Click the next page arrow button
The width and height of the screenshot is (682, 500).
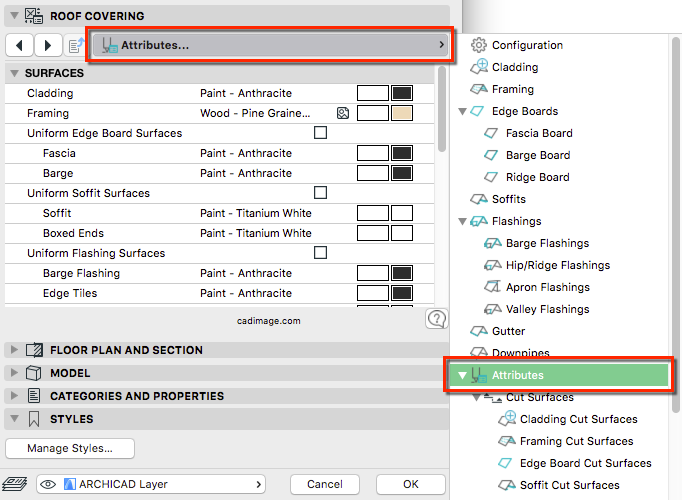pos(48,45)
